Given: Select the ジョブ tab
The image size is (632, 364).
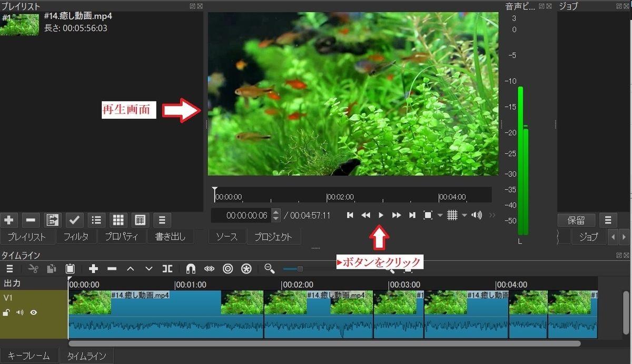Looking at the screenshot, I should tap(588, 237).
